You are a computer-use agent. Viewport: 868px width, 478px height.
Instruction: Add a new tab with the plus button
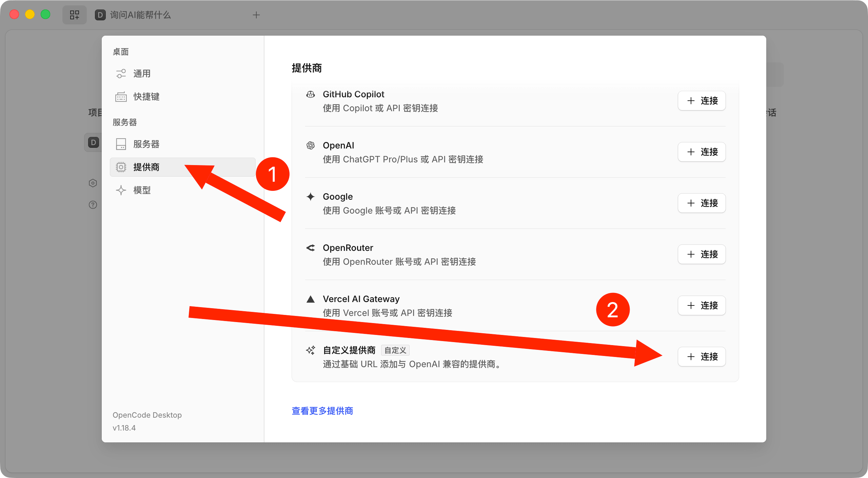click(x=256, y=15)
